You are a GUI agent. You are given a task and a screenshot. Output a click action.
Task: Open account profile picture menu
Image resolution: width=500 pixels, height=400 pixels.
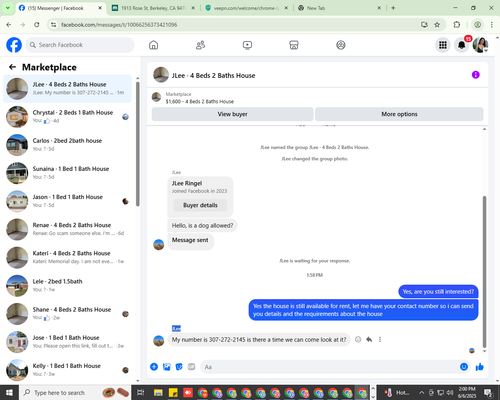[480, 45]
